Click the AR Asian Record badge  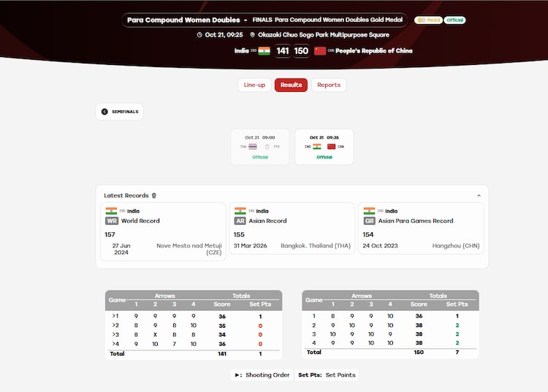(240, 221)
